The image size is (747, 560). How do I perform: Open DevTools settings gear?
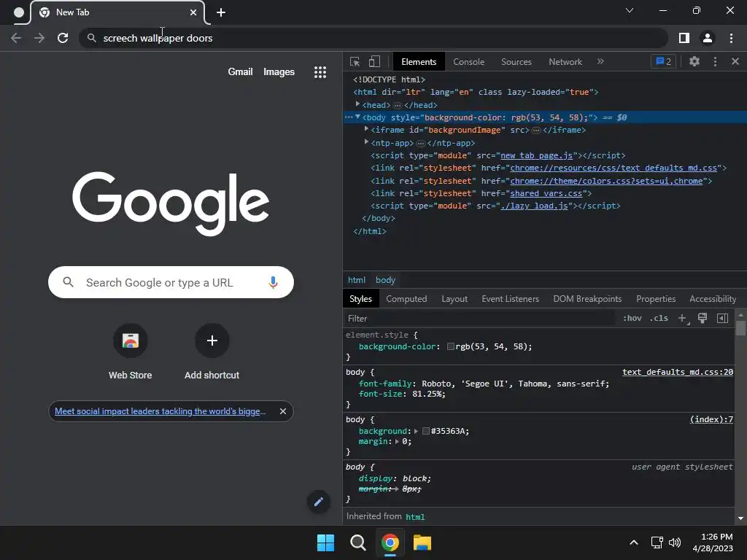(694, 61)
